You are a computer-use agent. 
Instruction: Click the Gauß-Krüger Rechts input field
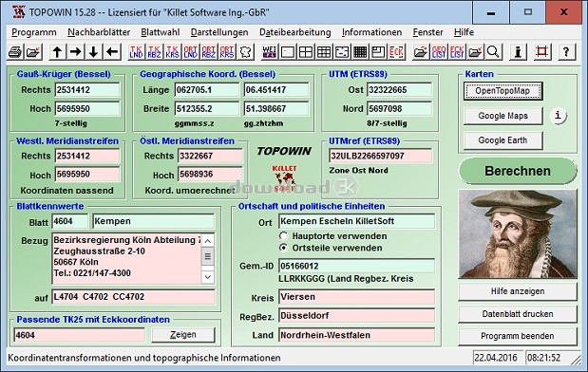(87, 90)
